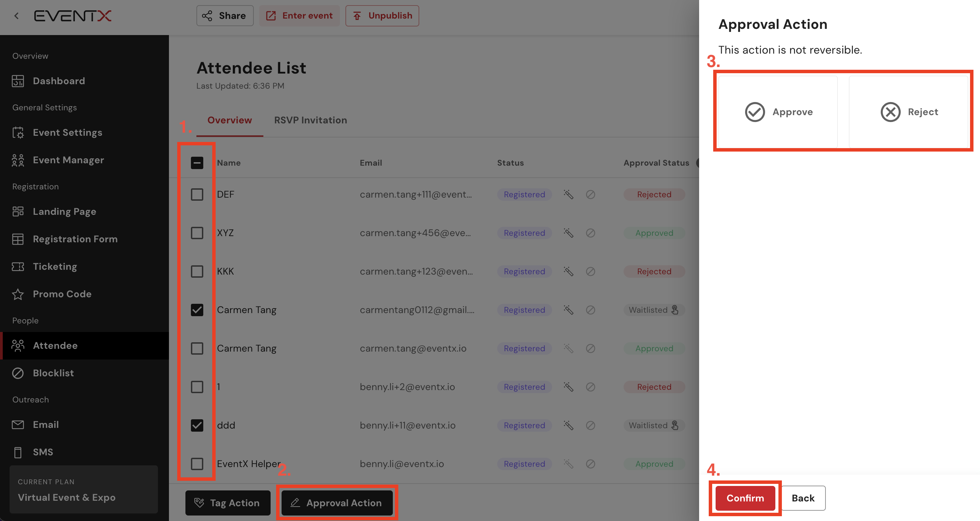Click Waitlisted badge in ddd row
This screenshot has height=521, width=980.
pos(654,425)
